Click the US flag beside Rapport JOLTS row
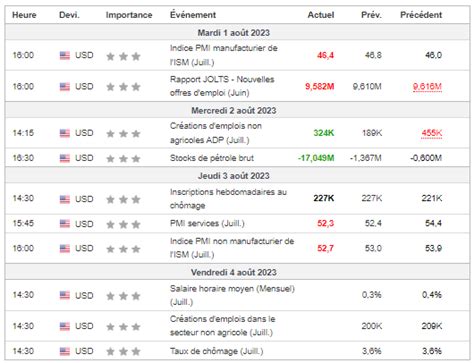The image size is (474, 363). (x=65, y=87)
